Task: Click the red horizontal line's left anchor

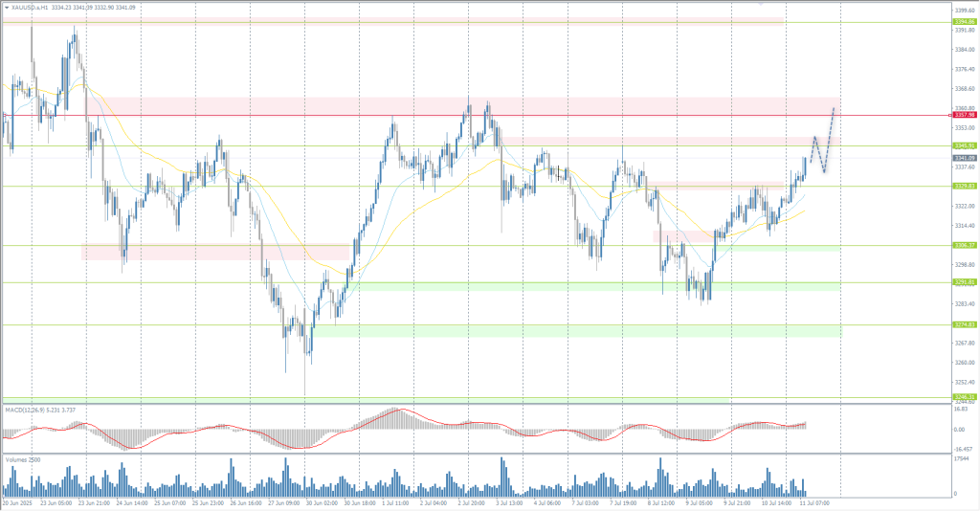Action: coord(4,115)
